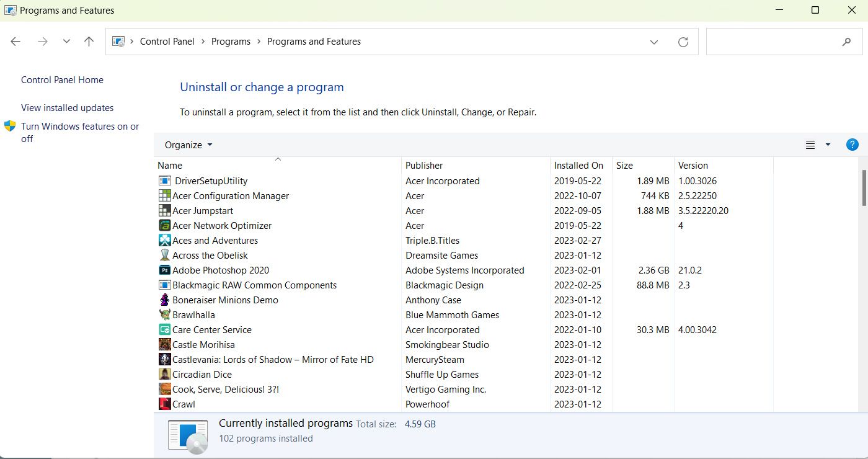Open the address bar history dropdown
The image size is (868, 459).
pos(653,42)
